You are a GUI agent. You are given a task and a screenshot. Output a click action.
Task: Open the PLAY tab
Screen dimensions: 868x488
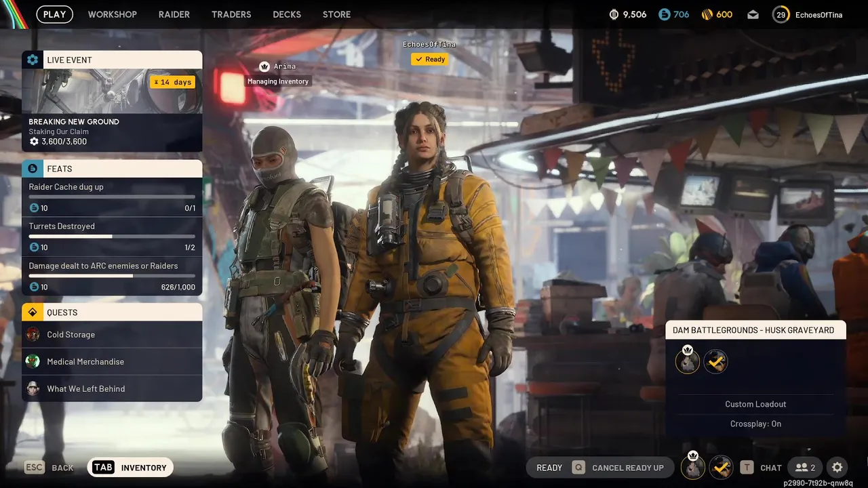(54, 14)
